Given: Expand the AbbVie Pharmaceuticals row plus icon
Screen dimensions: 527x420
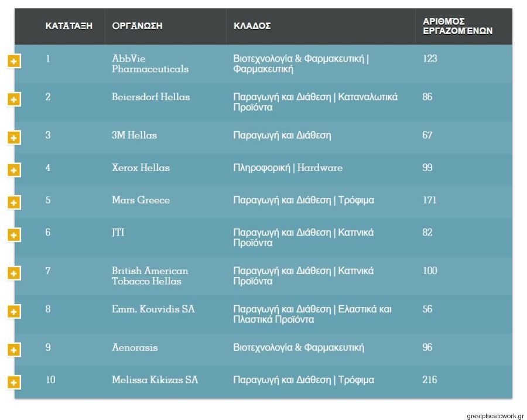Looking at the screenshot, I should click(14, 61).
